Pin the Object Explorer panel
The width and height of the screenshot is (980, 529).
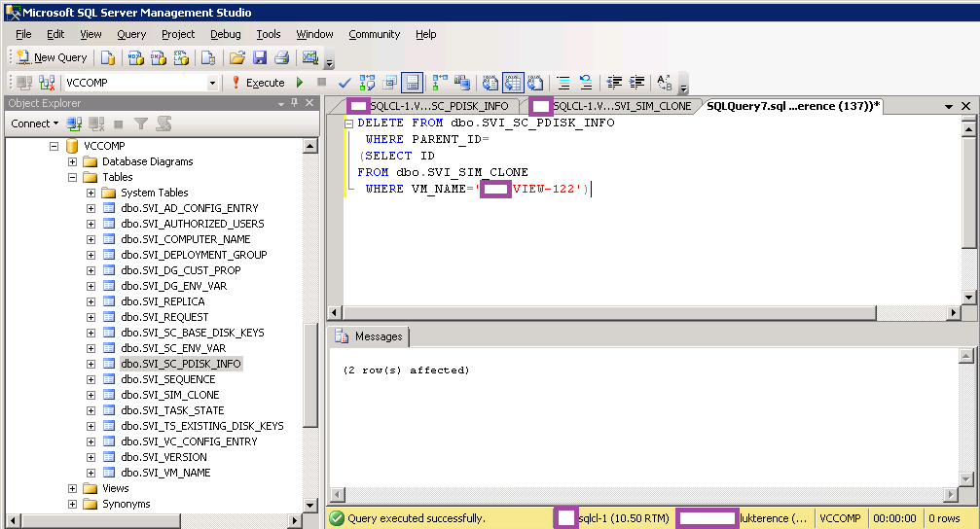click(x=296, y=103)
